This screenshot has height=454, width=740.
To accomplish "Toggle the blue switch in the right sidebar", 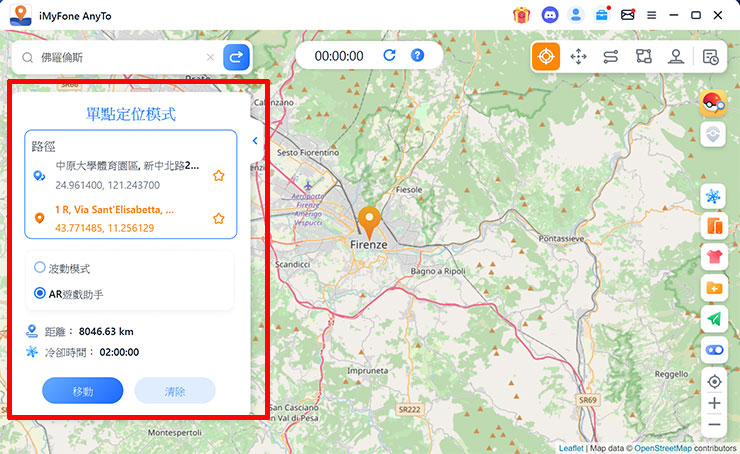I will 713,350.
